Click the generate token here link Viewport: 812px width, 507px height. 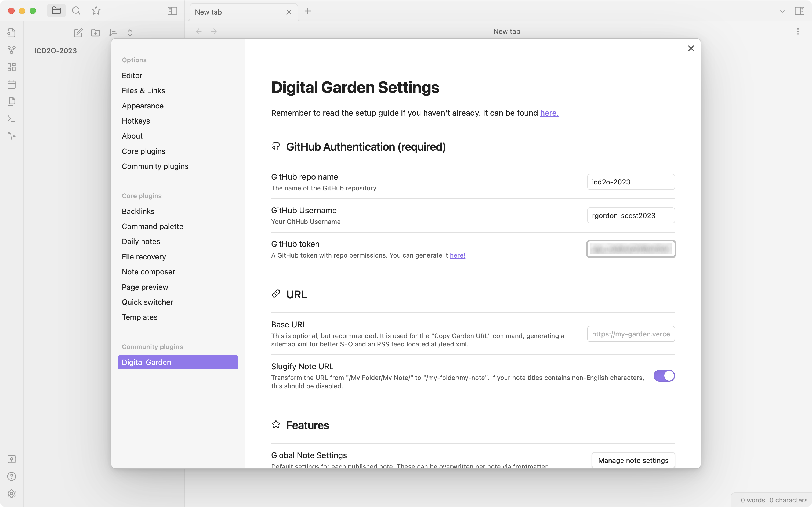457,255
